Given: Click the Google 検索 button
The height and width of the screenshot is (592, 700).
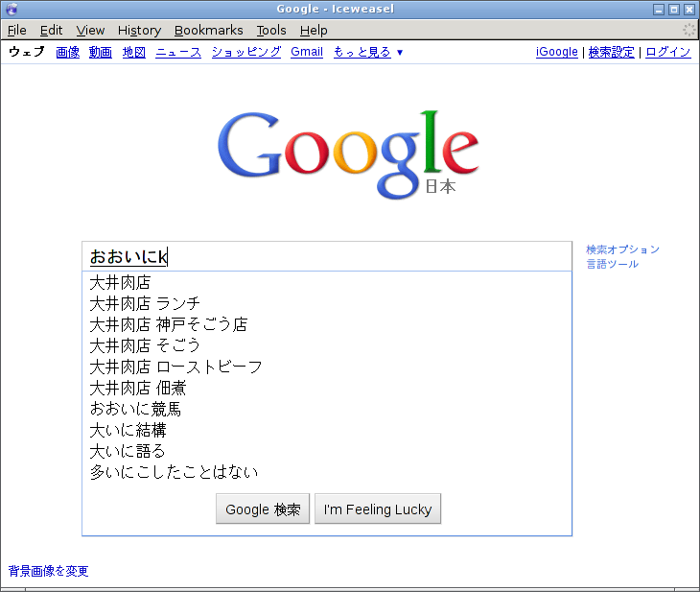Looking at the screenshot, I should [263, 509].
